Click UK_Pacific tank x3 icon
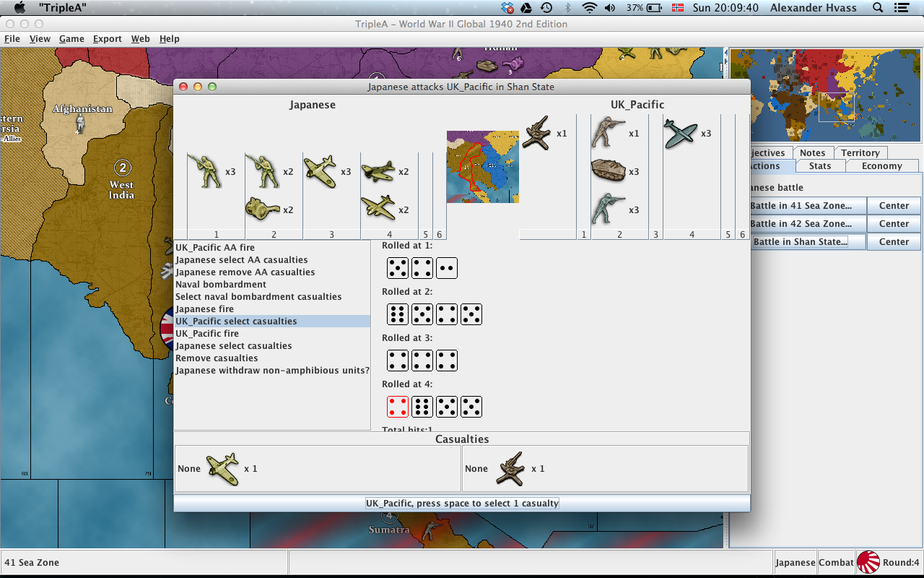Image resolution: width=924 pixels, height=578 pixels. coord(608,171)
